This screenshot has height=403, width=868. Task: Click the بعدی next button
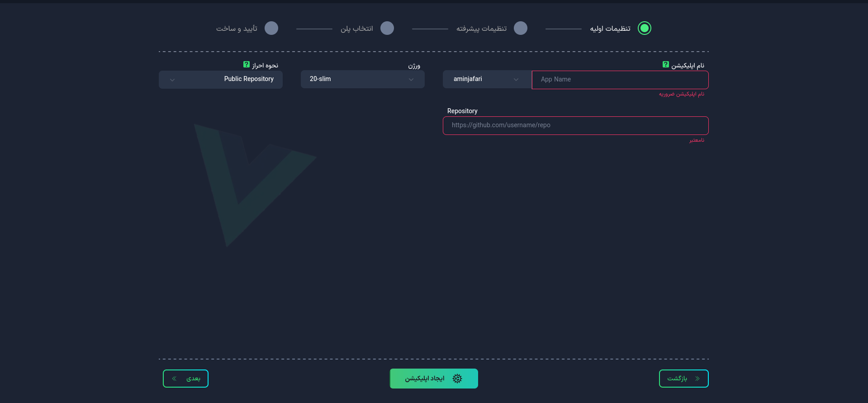(185, 379)
